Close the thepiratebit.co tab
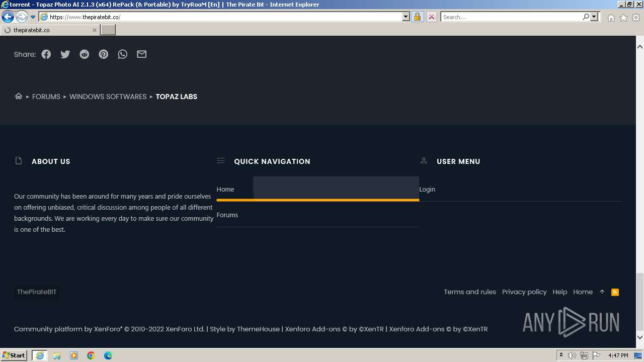644x362 pixels. (94, 30)
